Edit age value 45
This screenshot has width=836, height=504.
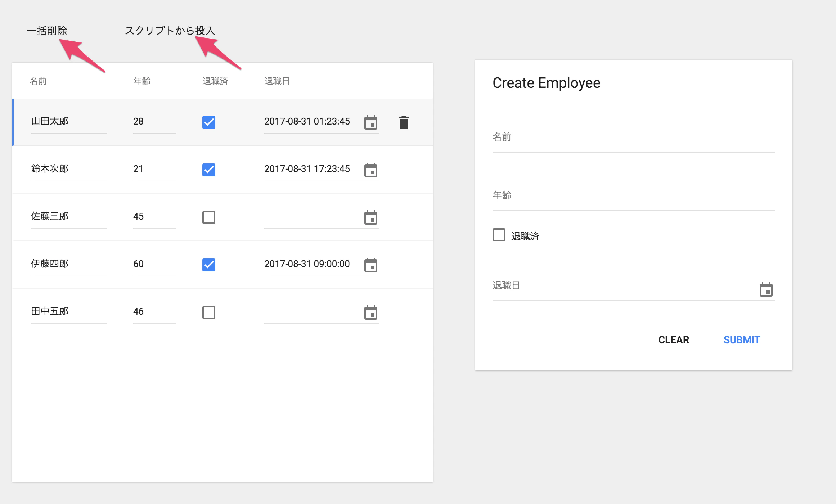pos(155,217)
